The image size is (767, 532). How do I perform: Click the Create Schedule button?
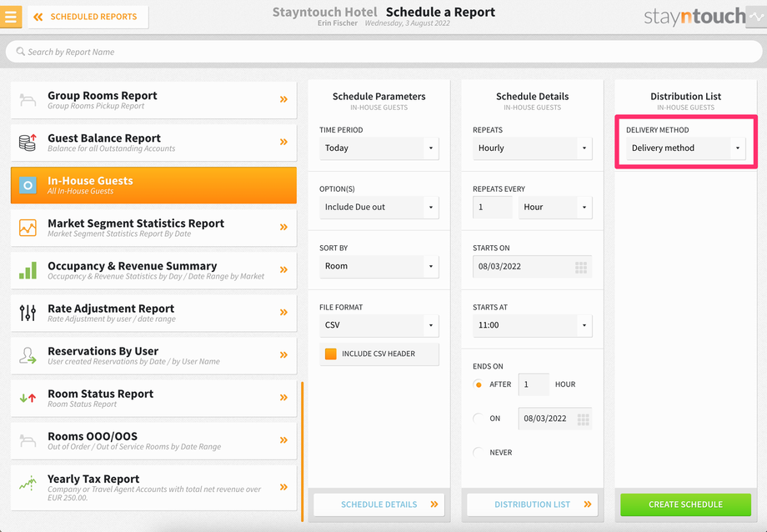click(686, 504)
